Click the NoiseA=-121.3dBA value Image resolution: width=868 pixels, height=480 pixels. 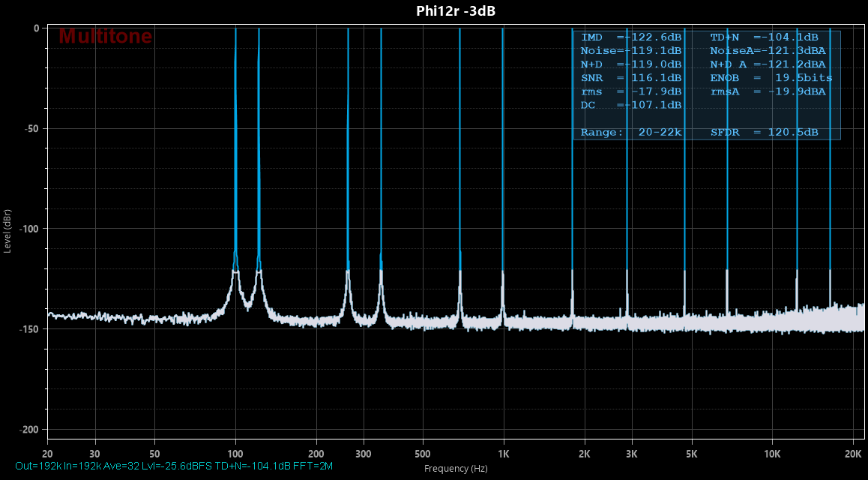pos(768,51)
